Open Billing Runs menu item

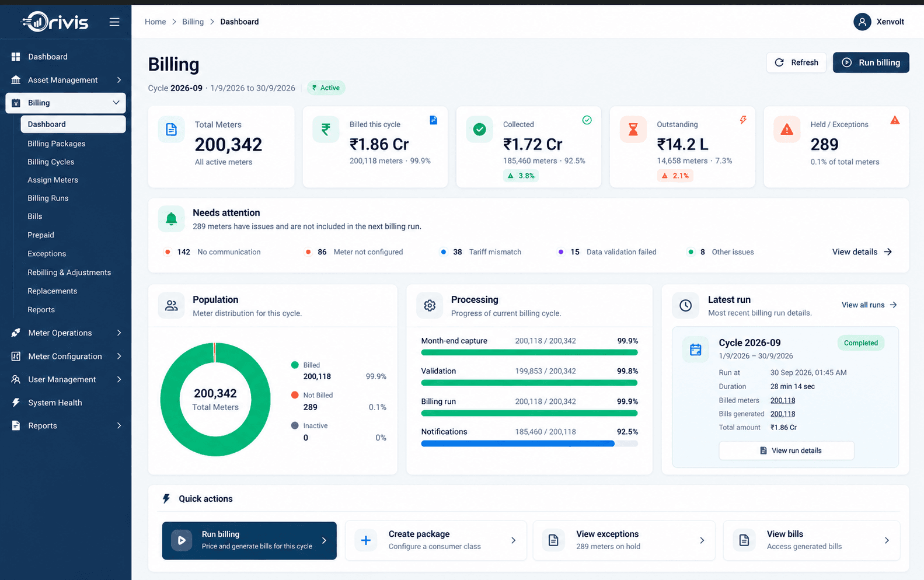48,198
